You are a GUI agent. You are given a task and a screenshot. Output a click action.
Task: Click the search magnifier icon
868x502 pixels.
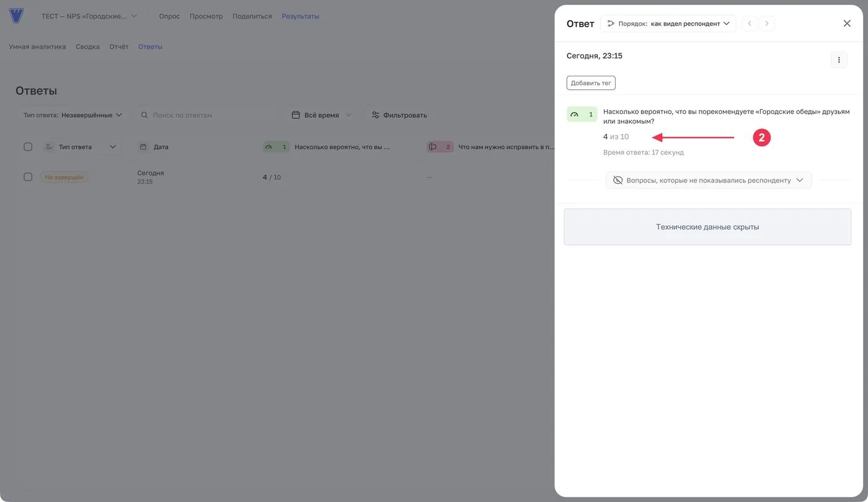pyautogui.click(x=144, y=115)
